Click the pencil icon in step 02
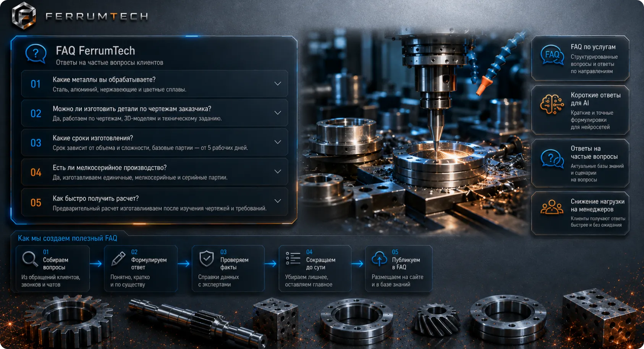 [x=118, y=259]
